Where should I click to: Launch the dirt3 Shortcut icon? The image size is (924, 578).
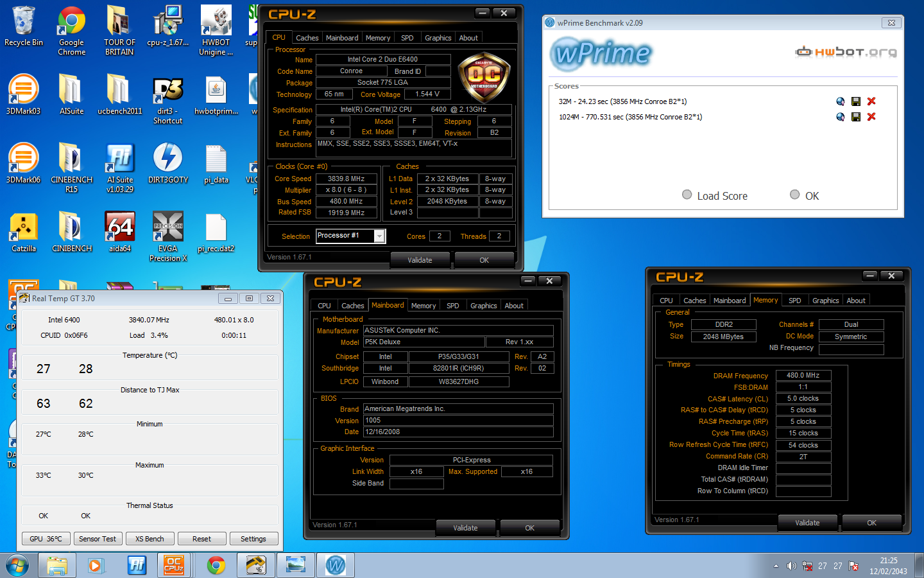click(167, 100)
